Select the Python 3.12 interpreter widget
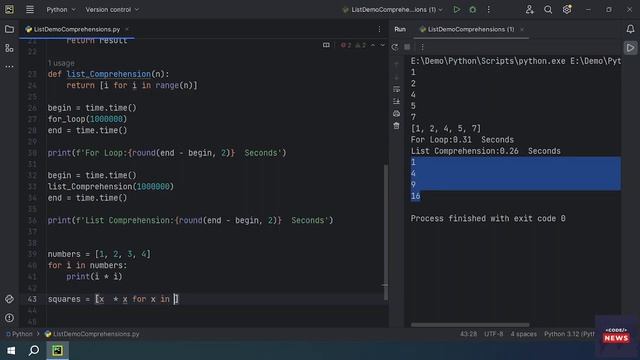This screenshot has width=640, height=360. coord(569,334)
